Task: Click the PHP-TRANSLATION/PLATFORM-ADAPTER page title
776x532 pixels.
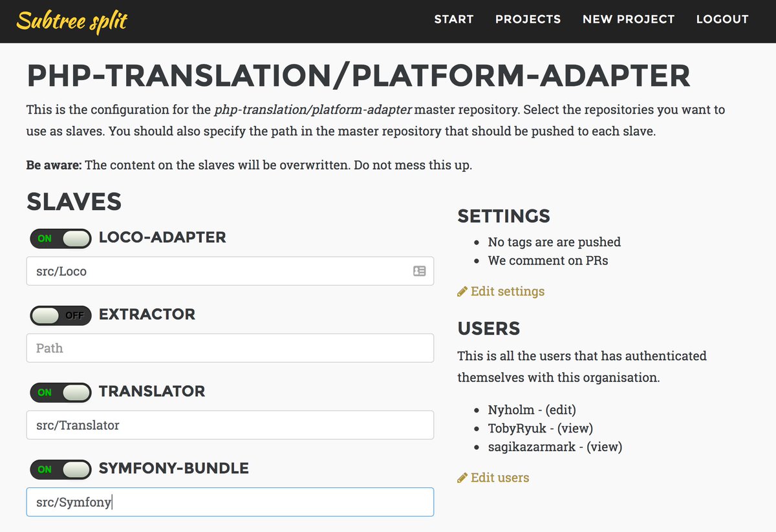Action: coord(358,76)
